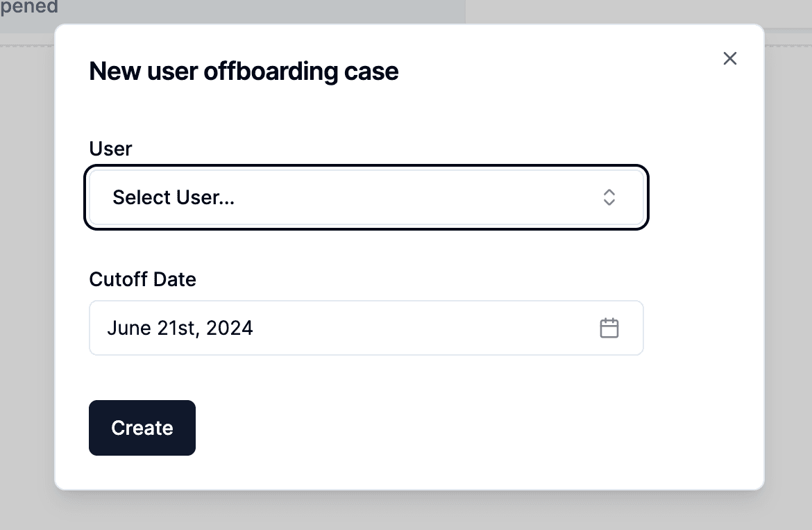812x530 pixels.
Task: Show the calendar via the date icon
Action: click(609, 328)
